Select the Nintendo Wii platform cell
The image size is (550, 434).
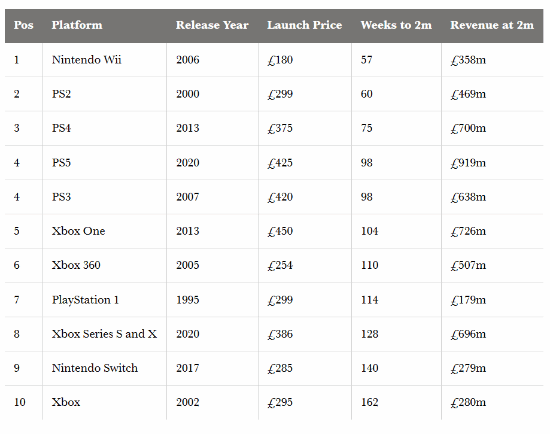click(87, 60)
